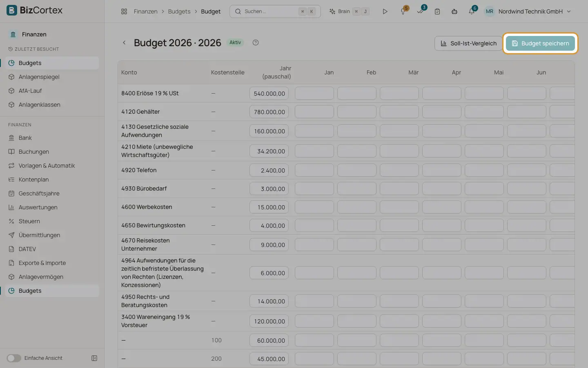Open Übermittlungen in the sidebar

click(52, 235)
